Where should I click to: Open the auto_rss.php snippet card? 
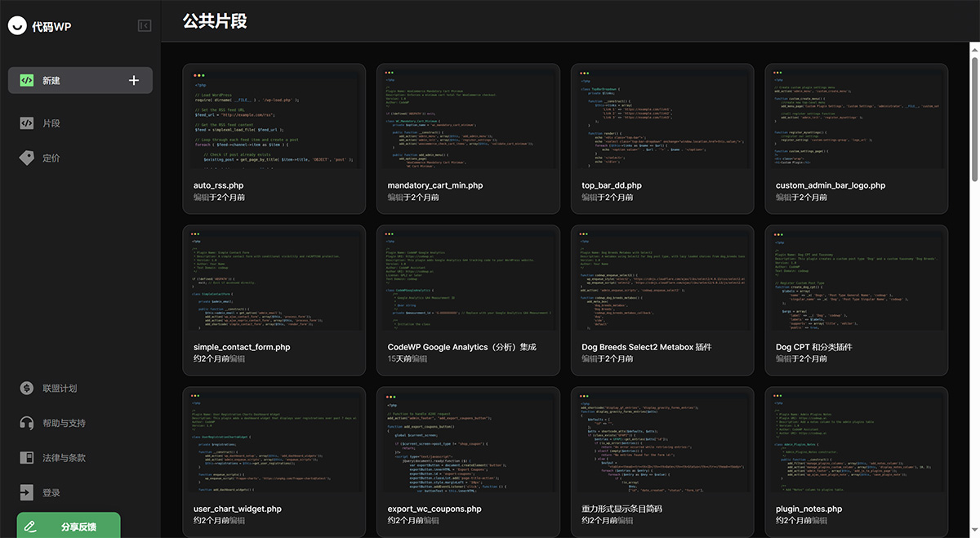tap(274, 137)
